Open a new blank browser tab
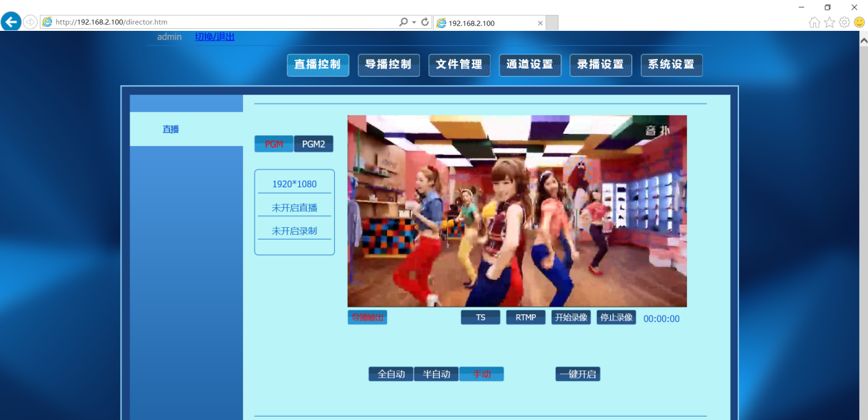 552,23
